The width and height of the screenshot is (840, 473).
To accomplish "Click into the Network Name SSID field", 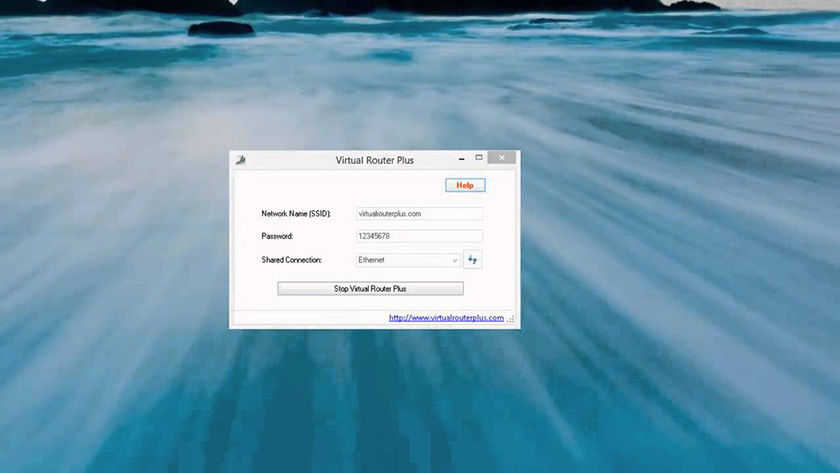I will click(418, 214).
